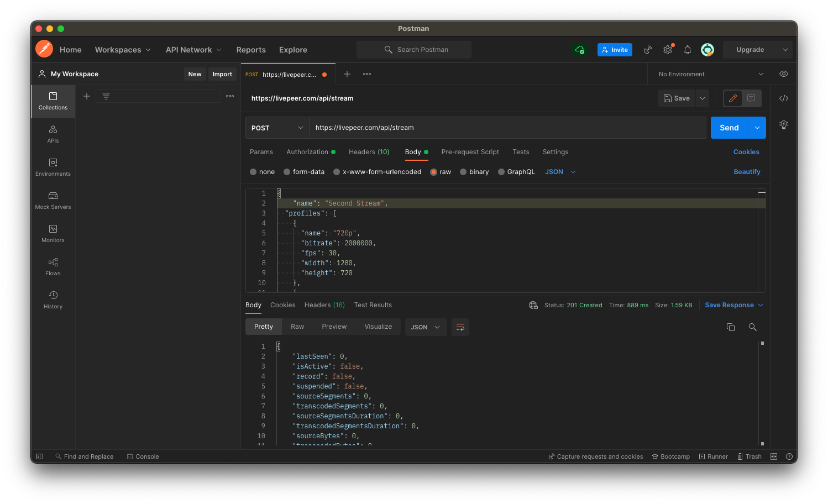Click the Import button
This screenshot has width=828, height=504.
(222, 74)
